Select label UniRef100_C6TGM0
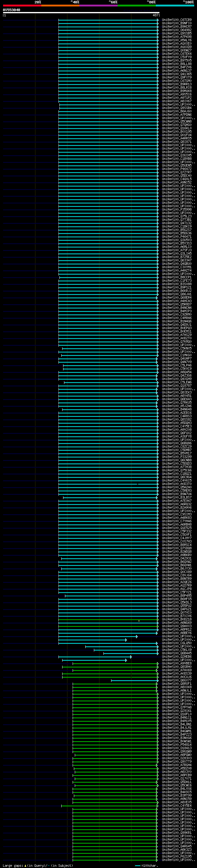The width and height of the screenshot is (197, 868). 177,81
